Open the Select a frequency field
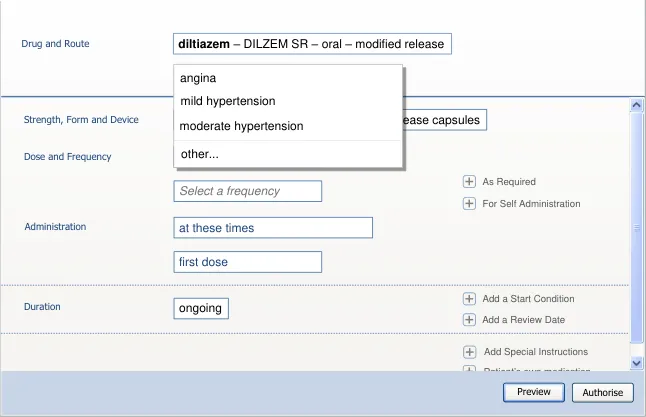 click(x=247, y=191)
